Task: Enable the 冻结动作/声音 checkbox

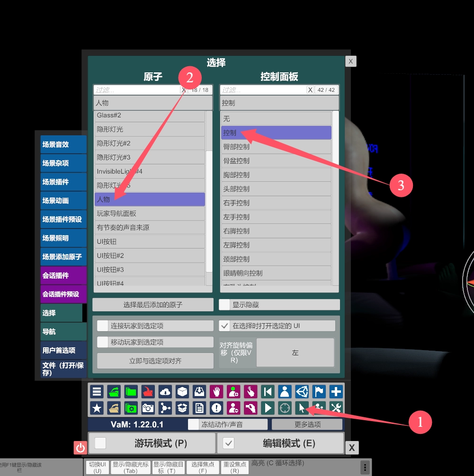Action: [194, 424]
